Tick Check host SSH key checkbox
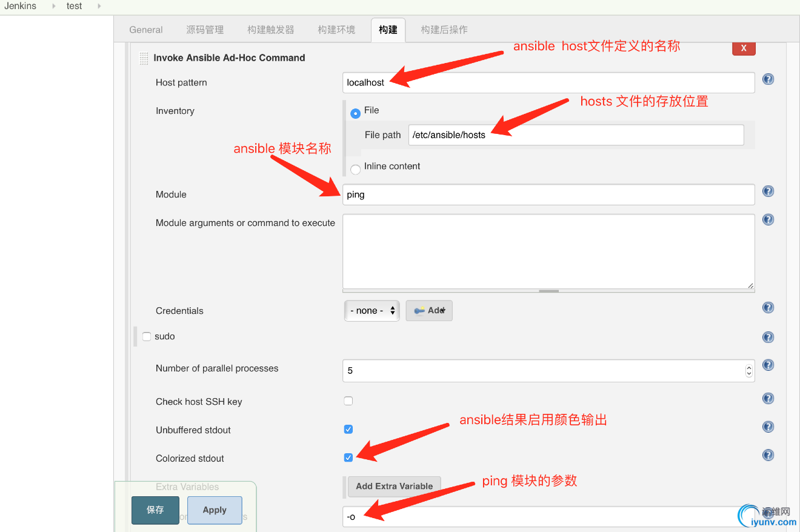800x532 pixels. point(348,401)
